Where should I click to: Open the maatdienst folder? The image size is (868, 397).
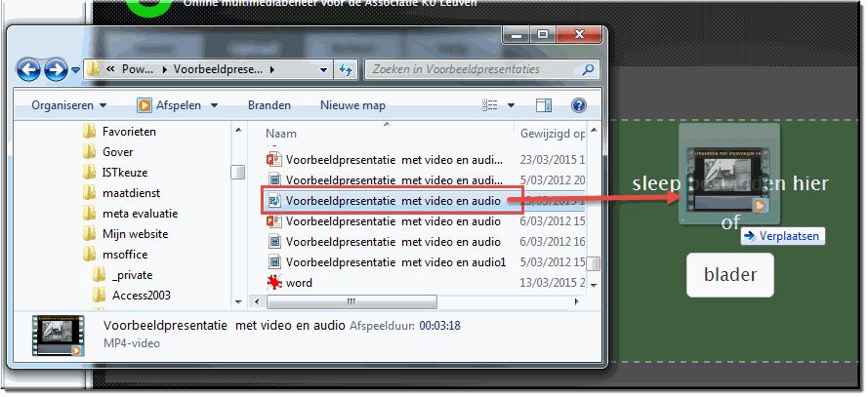(x=131, y=193)
